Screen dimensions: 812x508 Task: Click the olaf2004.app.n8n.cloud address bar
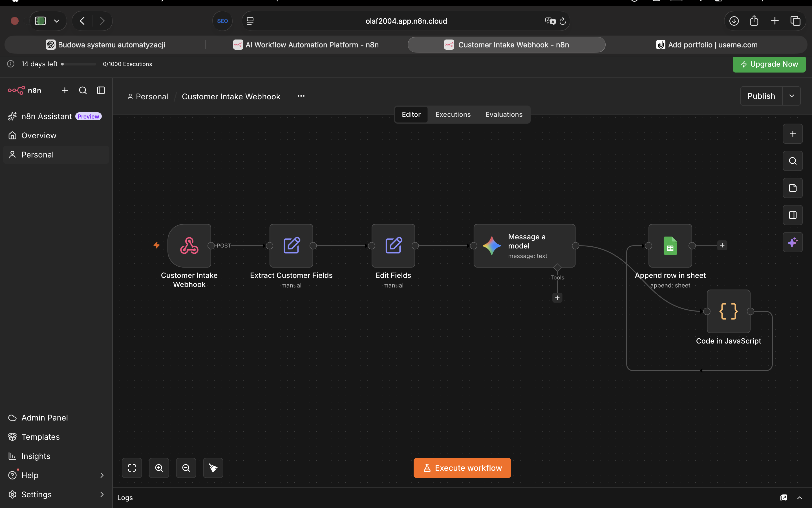click(406, 21)
